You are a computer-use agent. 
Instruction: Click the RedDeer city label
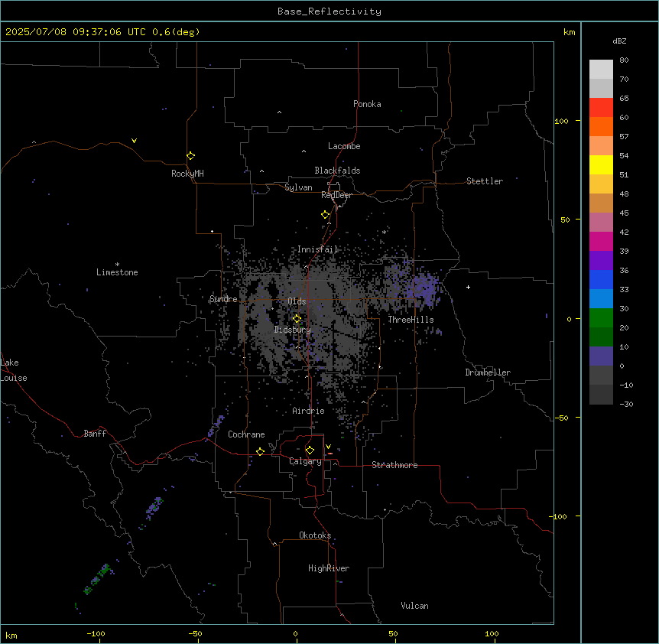tap(336, 195)
